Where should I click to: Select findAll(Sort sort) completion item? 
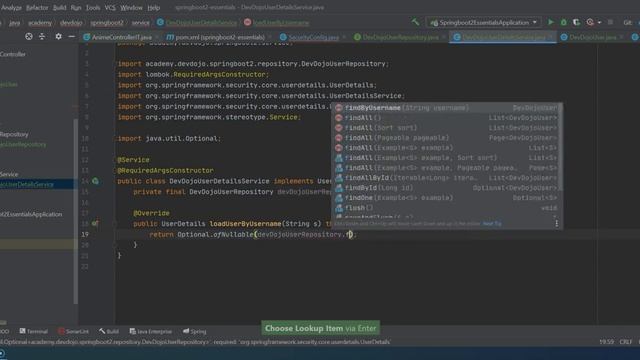(446, 128)
